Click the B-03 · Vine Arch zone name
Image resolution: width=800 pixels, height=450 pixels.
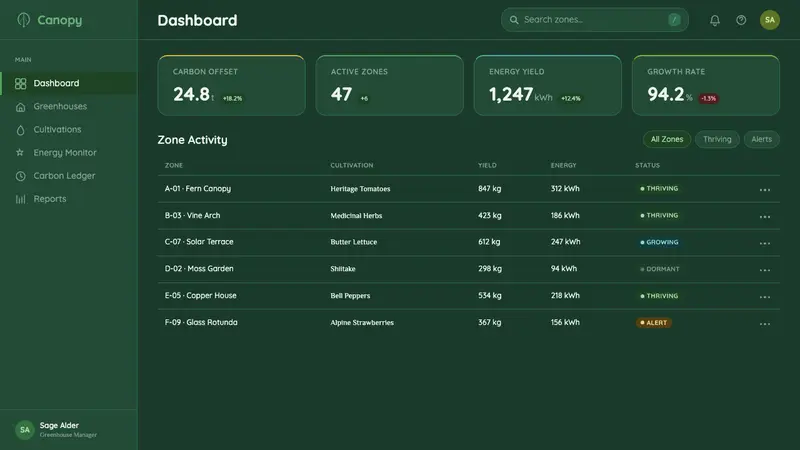coord(192,215)
